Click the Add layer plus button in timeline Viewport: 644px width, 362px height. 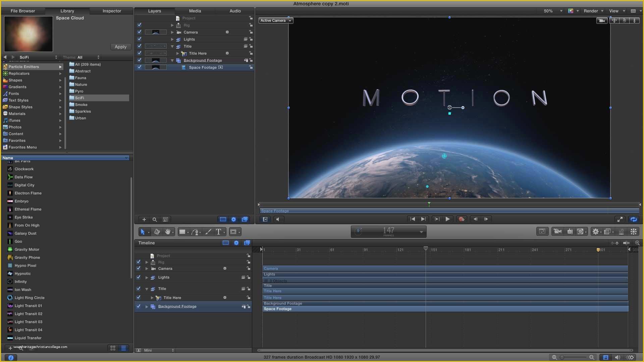pos(144,219)
